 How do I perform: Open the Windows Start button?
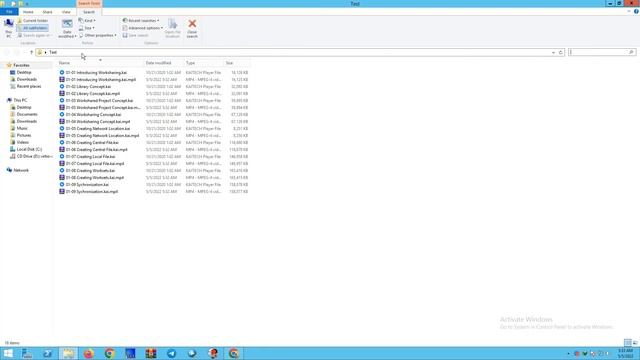click(x=8, y=353)
